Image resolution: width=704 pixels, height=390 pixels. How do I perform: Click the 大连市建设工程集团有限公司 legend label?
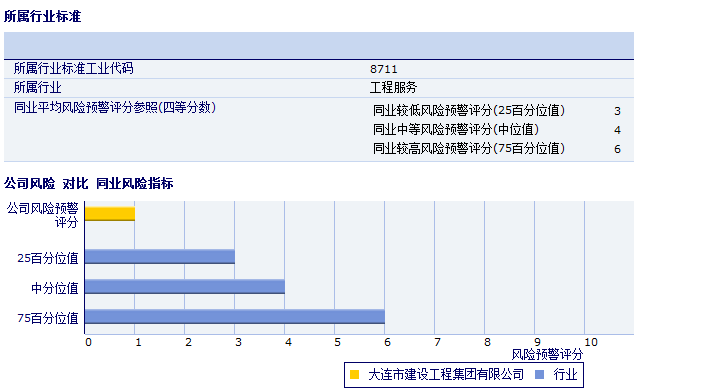coord(446,374)
